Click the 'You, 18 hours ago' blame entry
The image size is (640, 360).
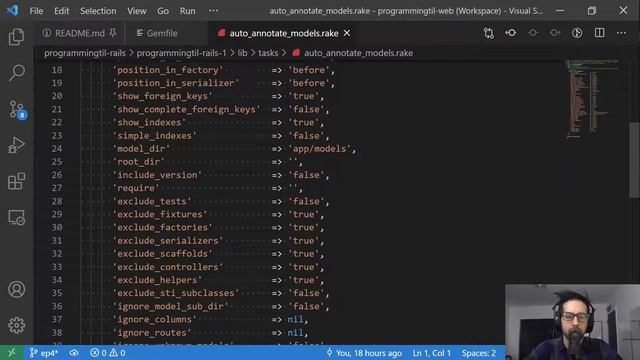click(364, 353)
